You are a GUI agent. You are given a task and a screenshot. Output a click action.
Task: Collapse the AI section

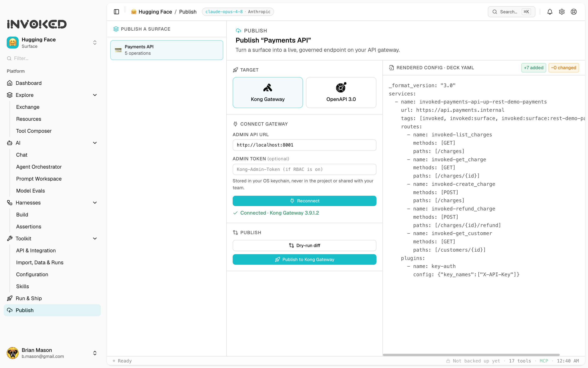coord(95,143)
